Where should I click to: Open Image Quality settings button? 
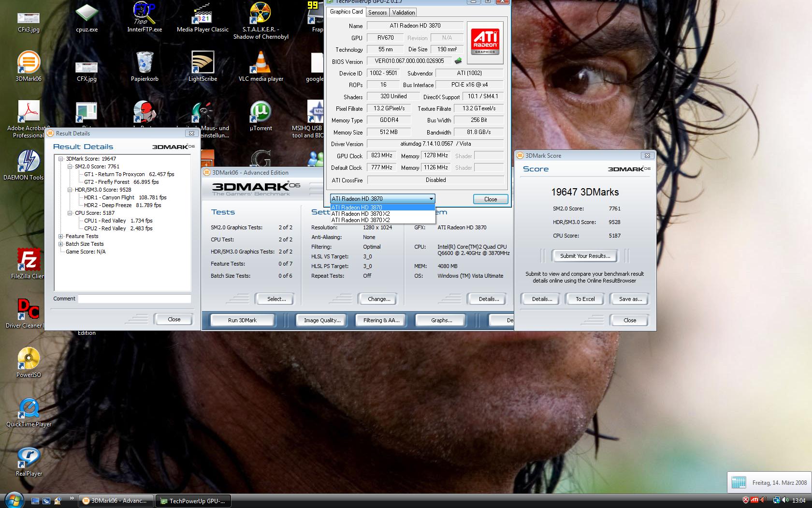click(x=322, y=320)
